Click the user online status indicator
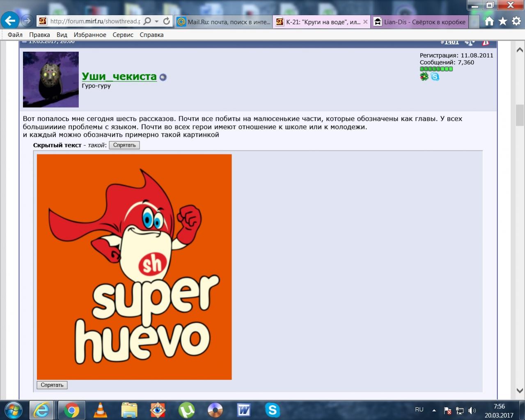 point(163,77)
